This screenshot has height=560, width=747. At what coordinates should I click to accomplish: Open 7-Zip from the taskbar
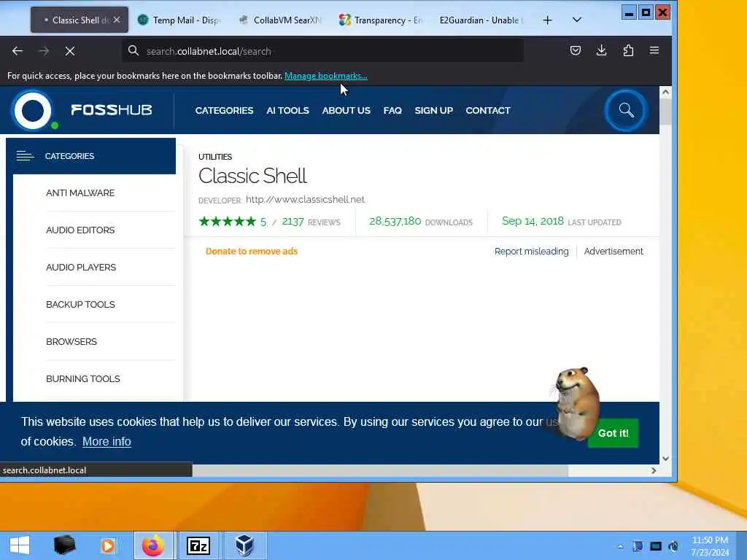click(x=198, y=545)
